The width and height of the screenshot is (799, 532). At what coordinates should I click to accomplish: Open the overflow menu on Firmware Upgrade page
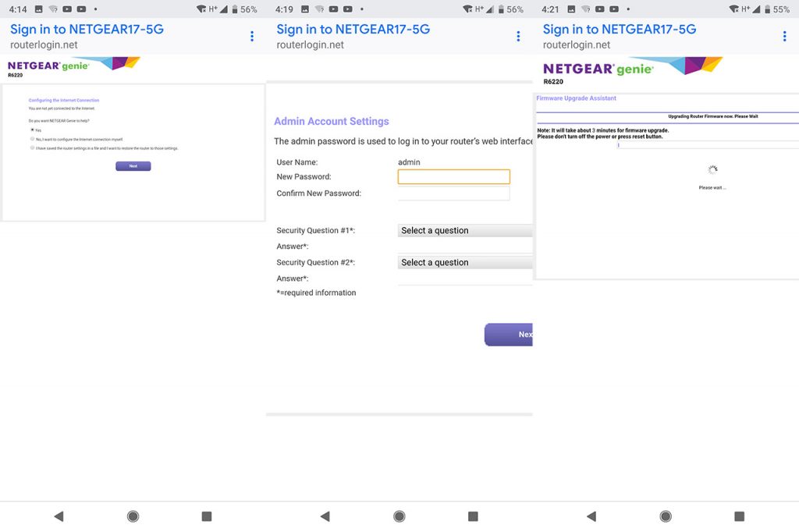[x=784, y=36]
